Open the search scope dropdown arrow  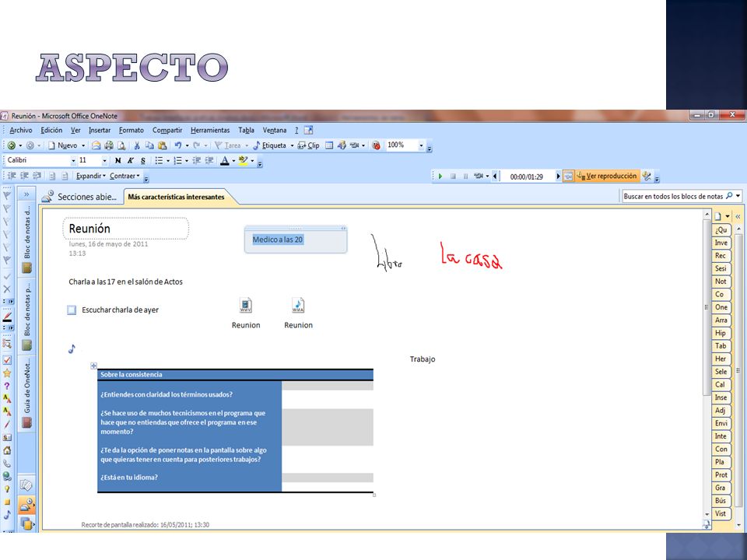tap(738, 196)
